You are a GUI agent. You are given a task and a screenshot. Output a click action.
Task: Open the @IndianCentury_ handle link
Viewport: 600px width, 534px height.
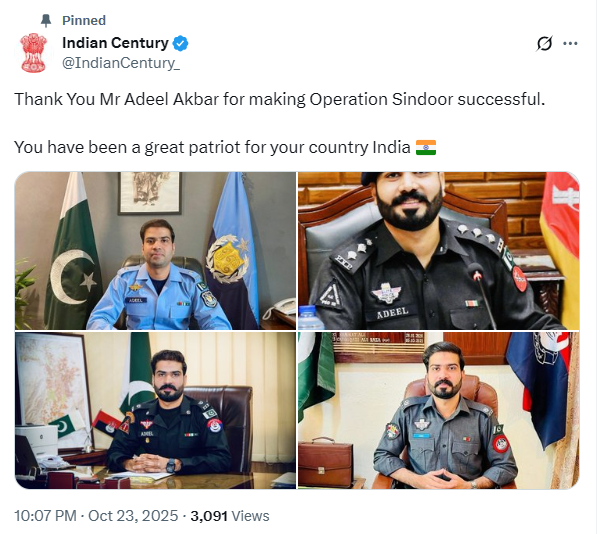(x=121, y=63)
